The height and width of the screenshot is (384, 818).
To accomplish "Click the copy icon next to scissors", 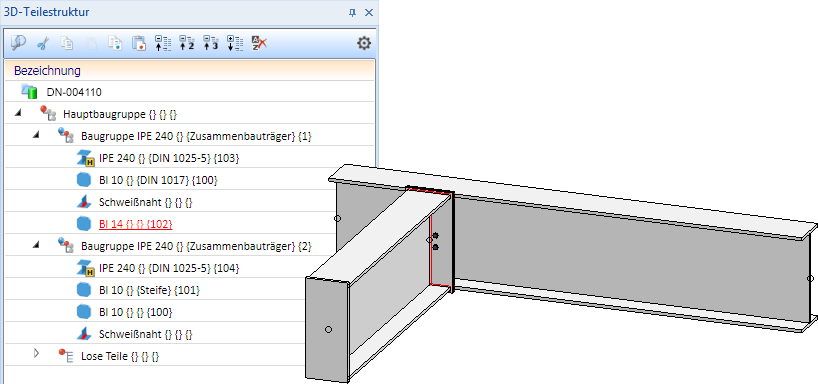I will point(66,43).
